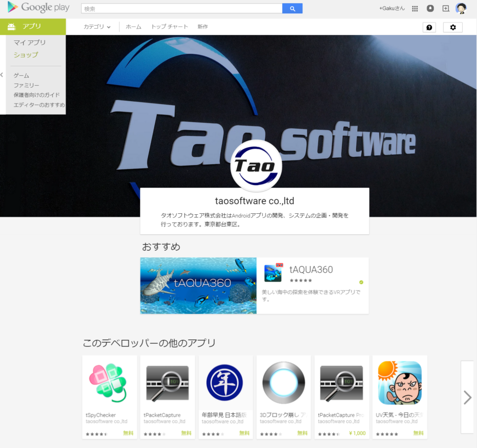The width and height of the screenshot is (477, 448).
Task: Click the star rating on the tAQUA360 card
Action: (x=301, y=280)
